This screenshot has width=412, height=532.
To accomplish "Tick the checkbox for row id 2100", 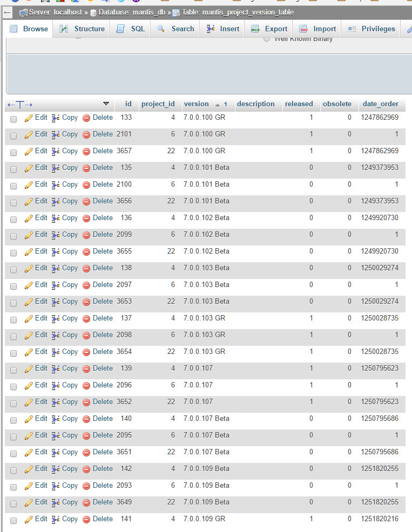I will click(x=13, y=186).
